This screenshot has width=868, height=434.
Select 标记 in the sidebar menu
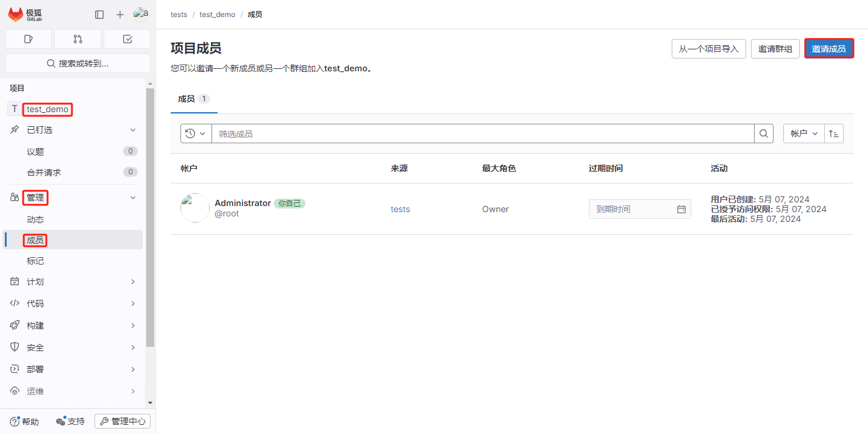click(x=35, y=260)
